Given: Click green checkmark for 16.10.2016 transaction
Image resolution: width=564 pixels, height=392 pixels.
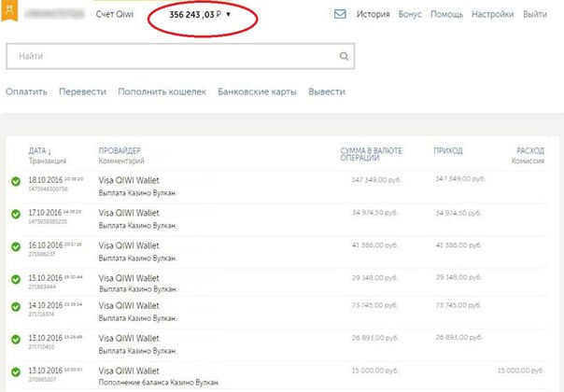Looking at the screenshot, I should click(x=16, y=246).
